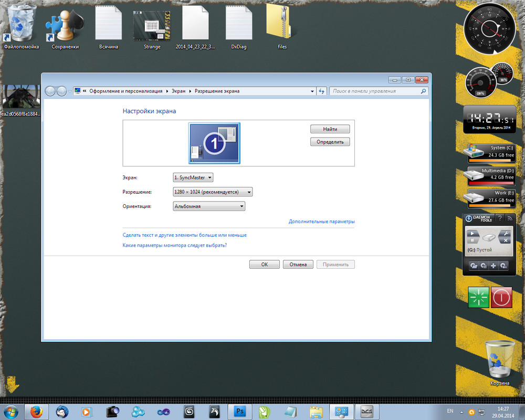Open Daemon Tools help via question mark icon
Screen dimensions: 525x420
[x=500, y=218]
